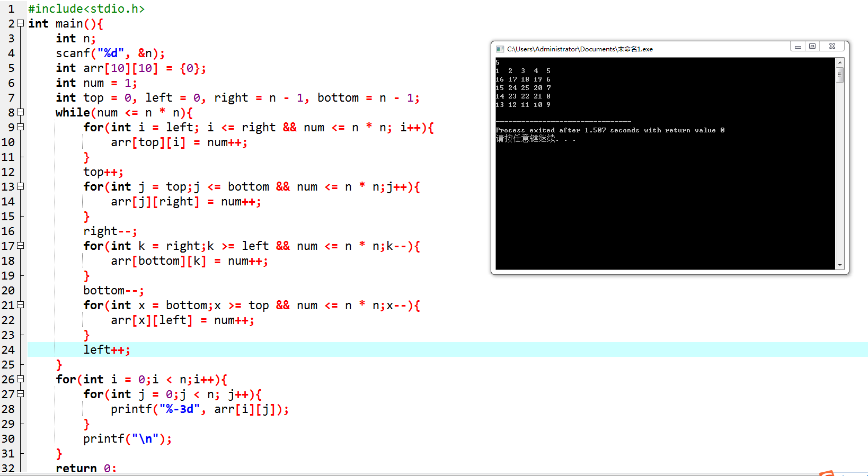Collapse the for loop fold on line 13
Viewport: 868px width, 476px height.
[21, 186]
